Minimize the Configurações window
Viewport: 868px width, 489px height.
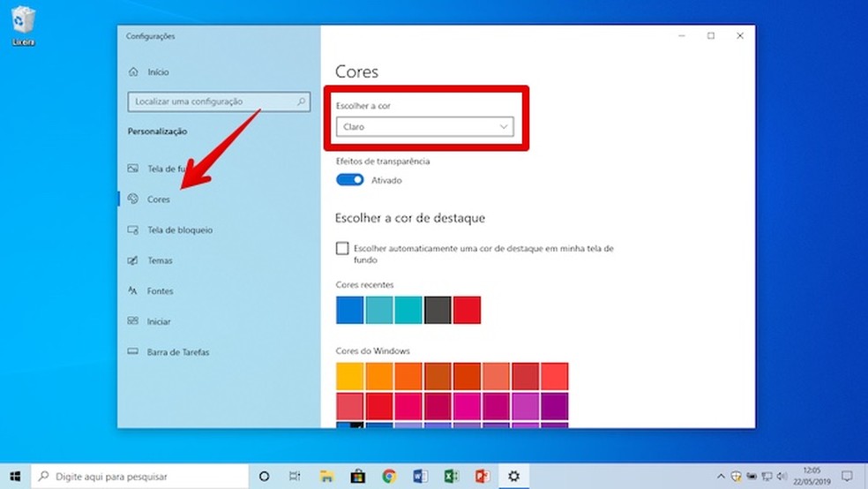pos(682,36)
